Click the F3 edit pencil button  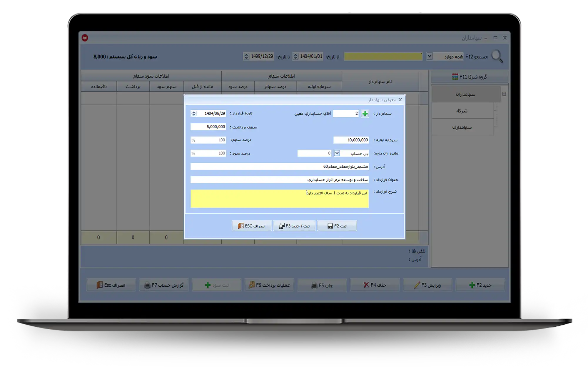(x=427, y=285)
